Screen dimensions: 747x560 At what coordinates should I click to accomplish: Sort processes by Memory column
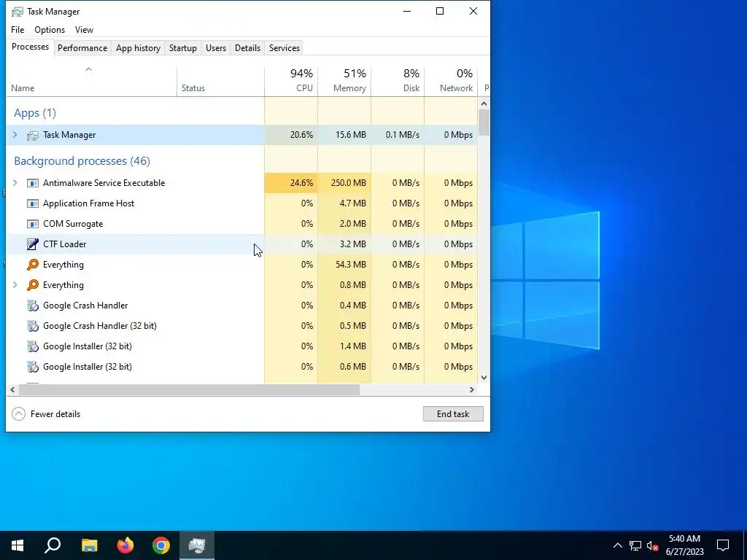[344, 82]
